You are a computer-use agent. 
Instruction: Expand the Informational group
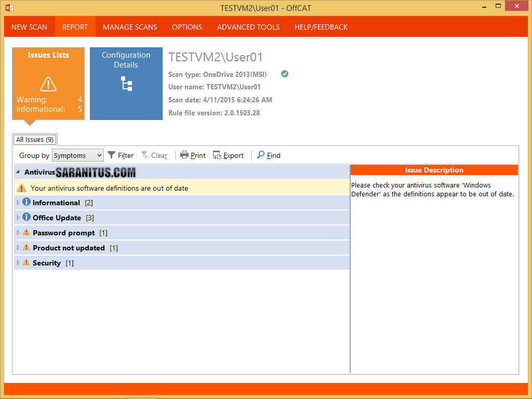click(18, 203)
